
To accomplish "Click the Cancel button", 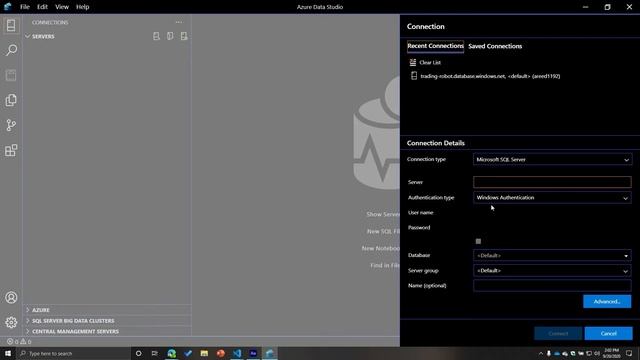I will pyautogui.click(x=608, y=333).
